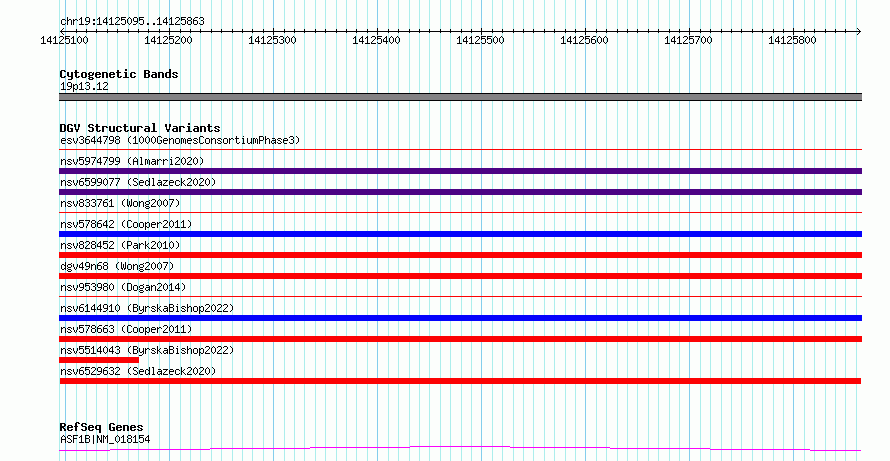Open variant nsv5974799 (Almarri2020)

click(x=132, y=161)
